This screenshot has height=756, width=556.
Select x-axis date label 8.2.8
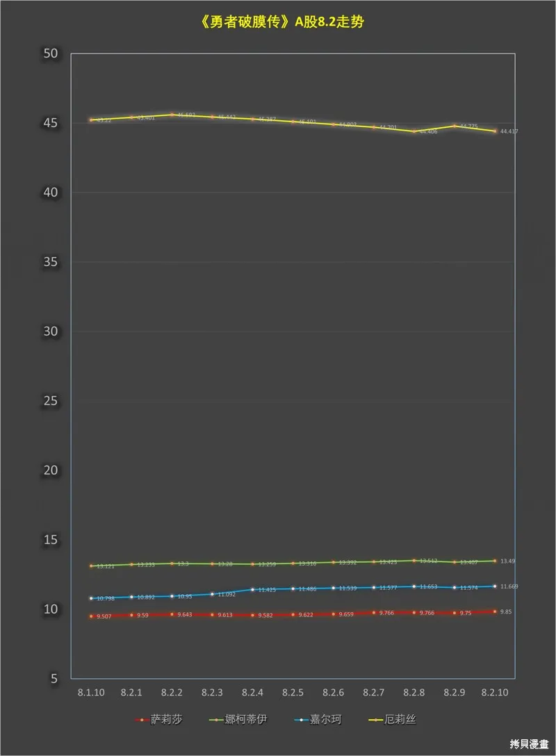tap(414, 692)
